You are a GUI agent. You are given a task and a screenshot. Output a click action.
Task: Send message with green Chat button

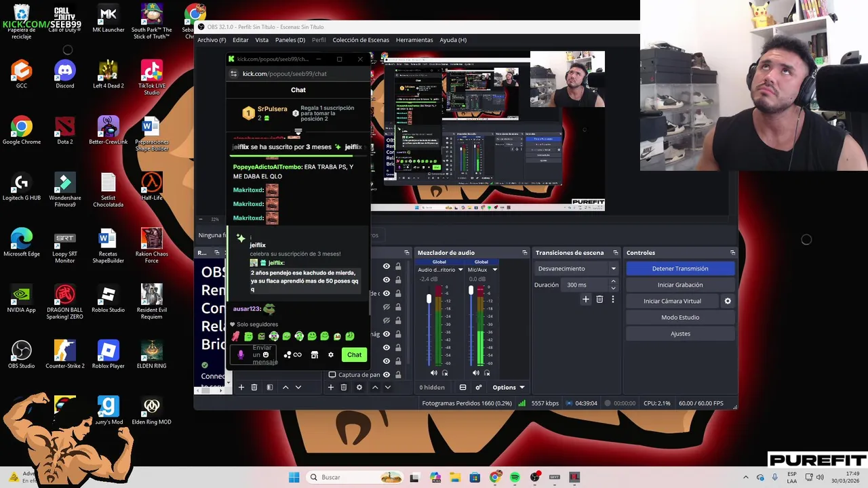coord(354,354)
